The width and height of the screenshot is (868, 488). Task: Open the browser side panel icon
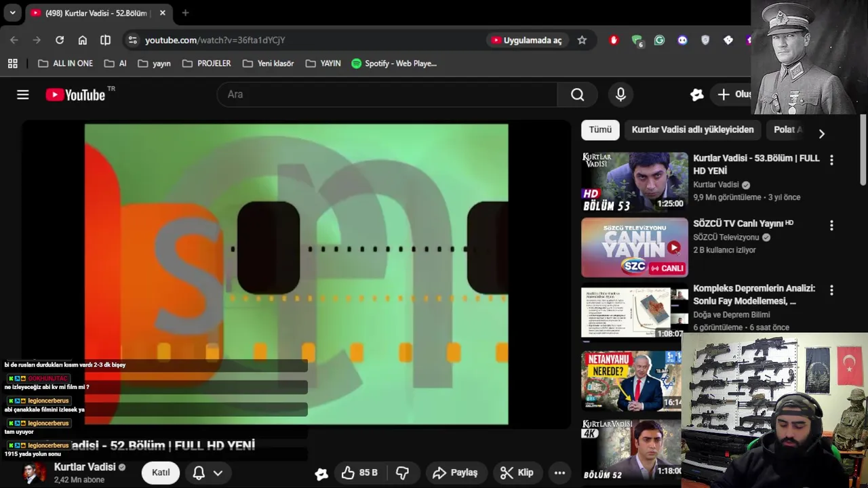point(105,40)
